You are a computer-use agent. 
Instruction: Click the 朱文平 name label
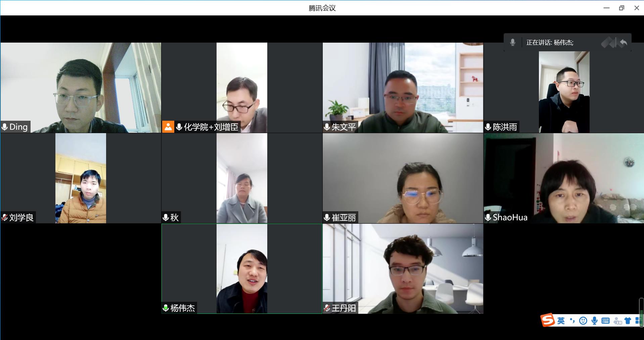pos(343,127)
